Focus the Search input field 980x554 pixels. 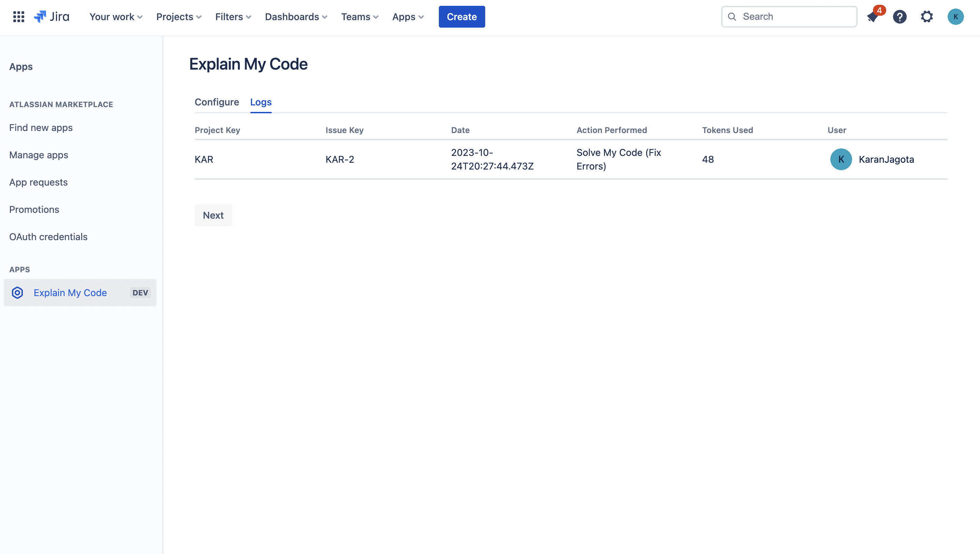click(795, 17)
